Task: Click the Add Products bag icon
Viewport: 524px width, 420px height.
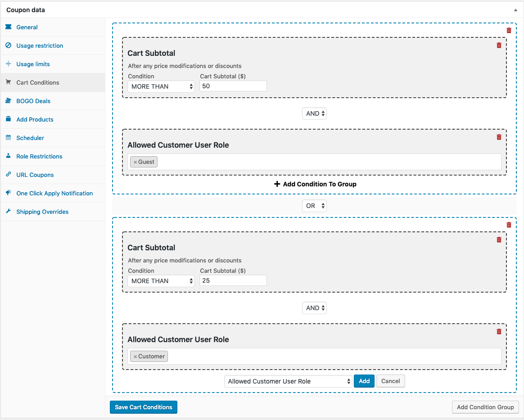Action: (9, 118)
